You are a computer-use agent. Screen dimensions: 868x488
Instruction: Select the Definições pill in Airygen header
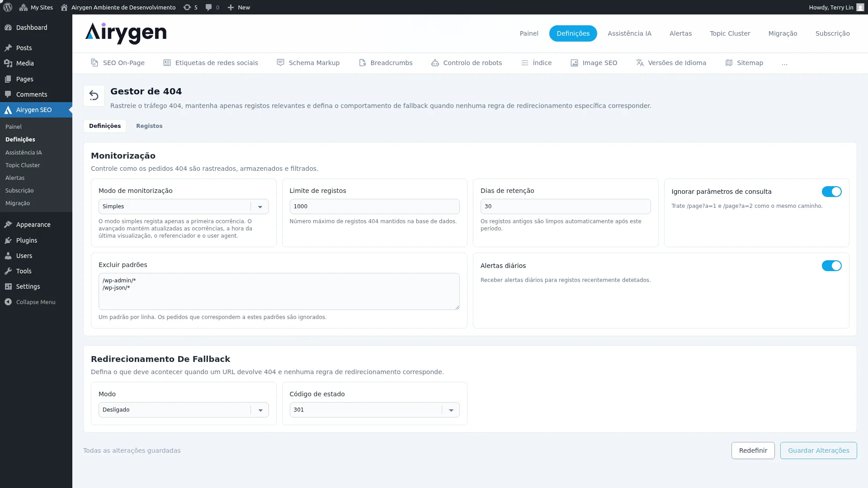coord(573,33)
